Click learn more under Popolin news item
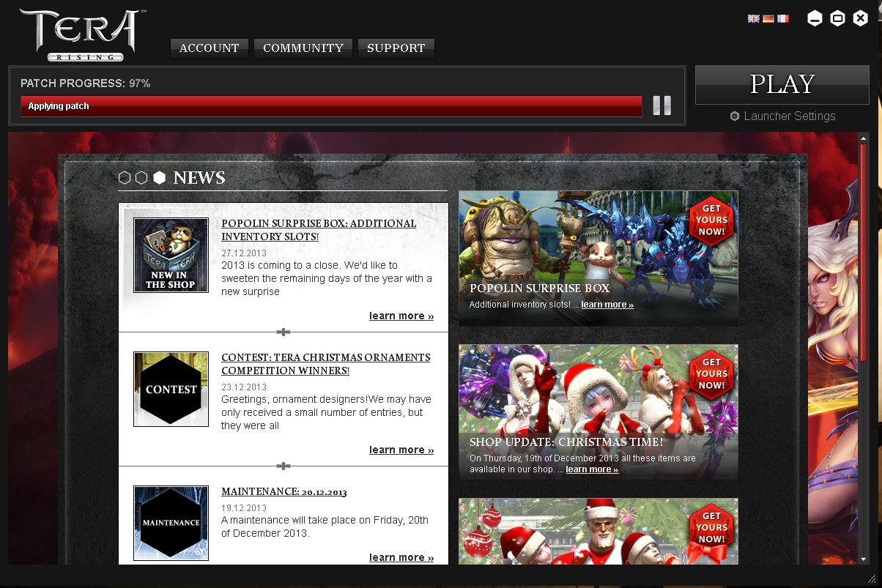Viewport: 882px width, 588px height. click(401, 316)
